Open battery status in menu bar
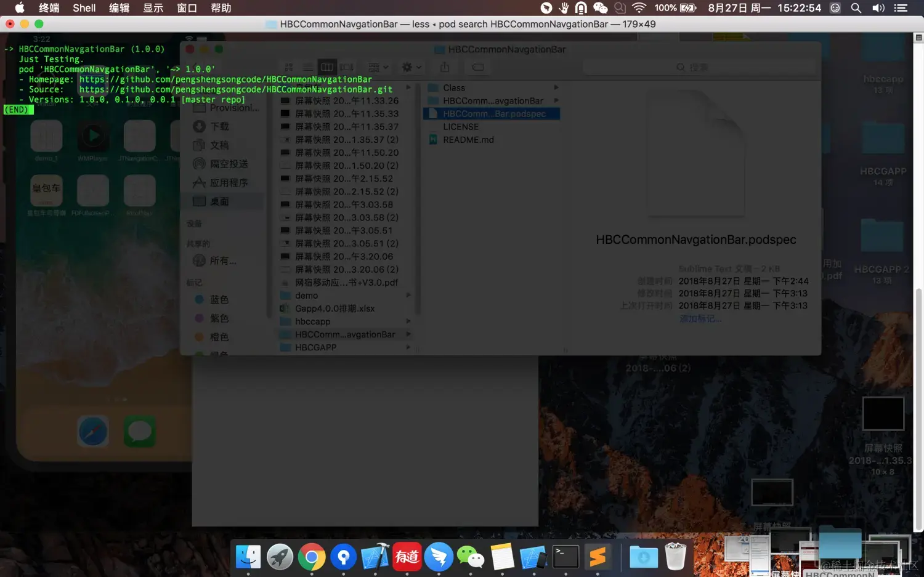Viewport: 924px width, 577px height. (x=676, y=8)
